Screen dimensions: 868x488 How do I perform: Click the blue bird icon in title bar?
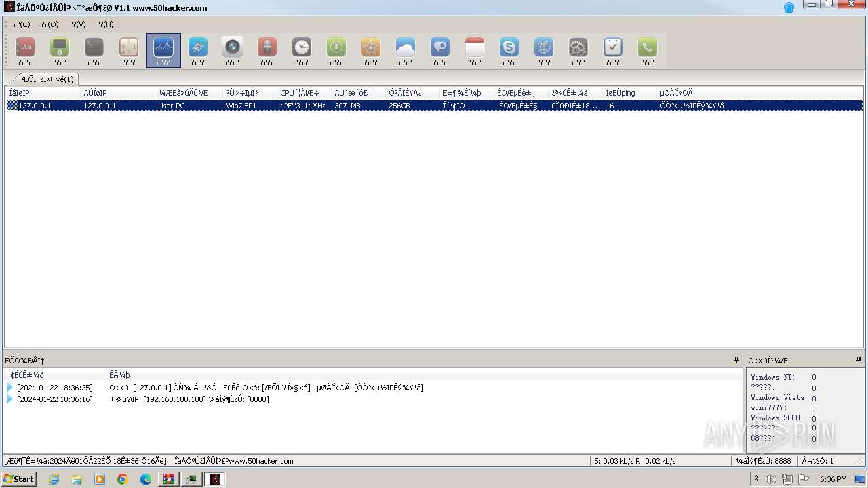coord(789,7)
